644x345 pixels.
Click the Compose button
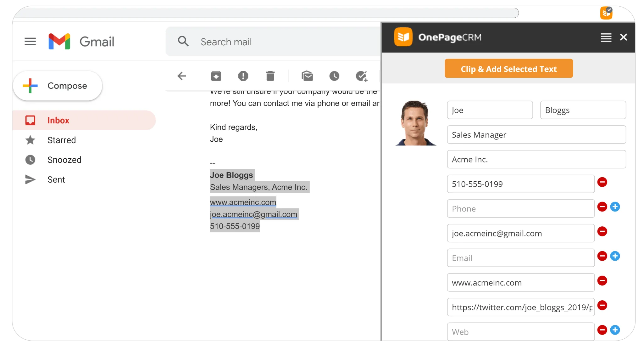58,86
